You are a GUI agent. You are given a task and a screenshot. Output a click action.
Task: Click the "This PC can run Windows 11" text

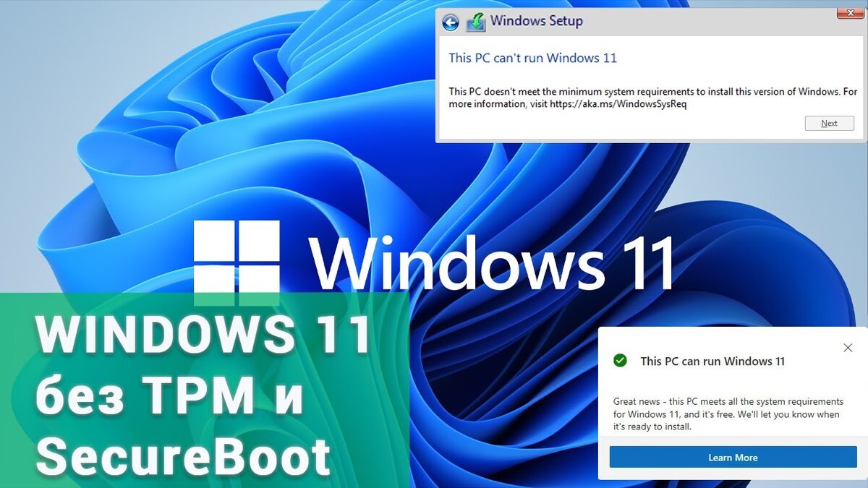point(712,361)
